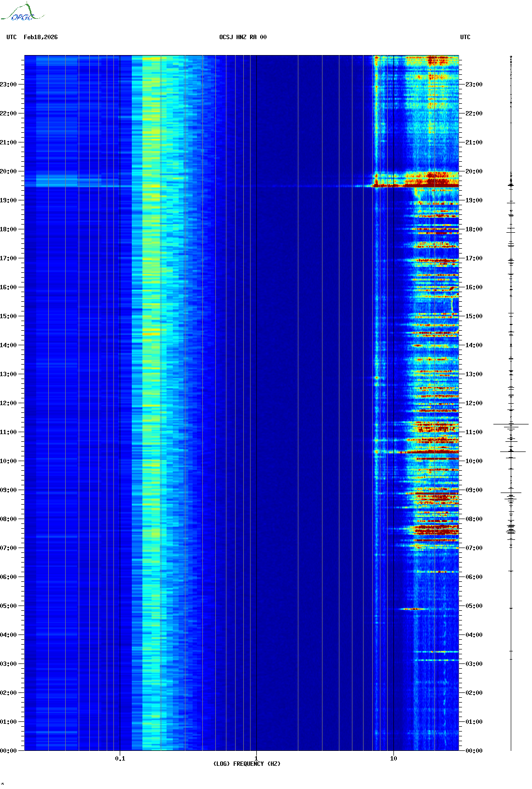Click the 11:00 label on the left time axis

coord(8,432)
